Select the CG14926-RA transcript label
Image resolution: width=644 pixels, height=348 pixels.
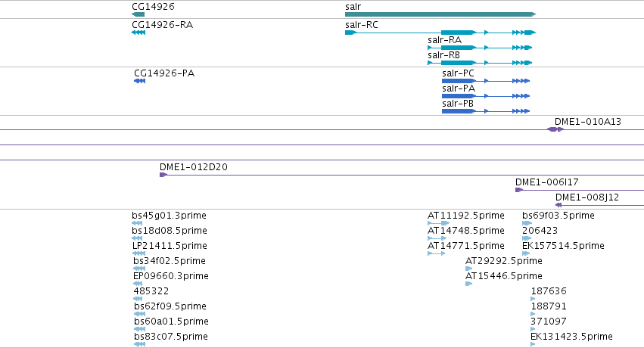tap(162, 25)
